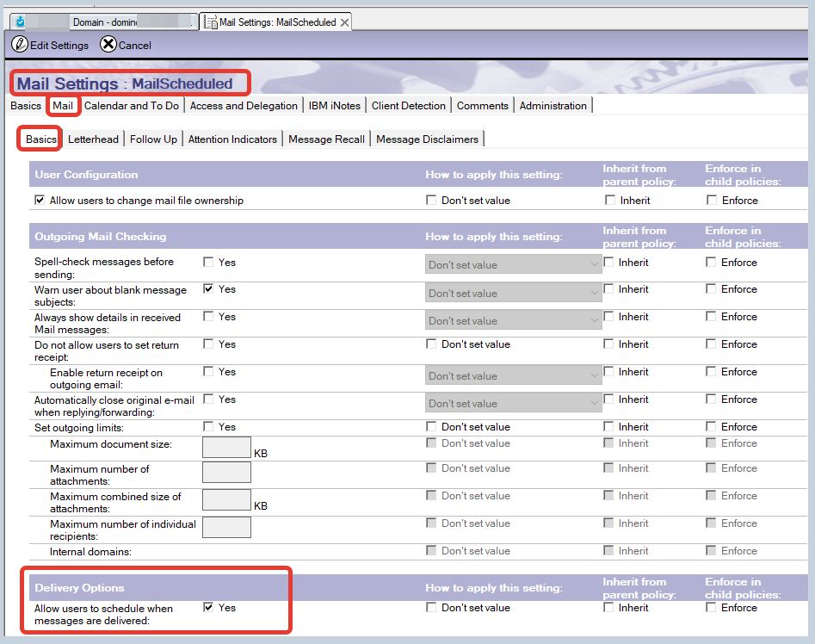The width and height of the screenshot is (815, 644).
Task: Uncheck Warn user about blank message subjects
Action: point(208,289)
